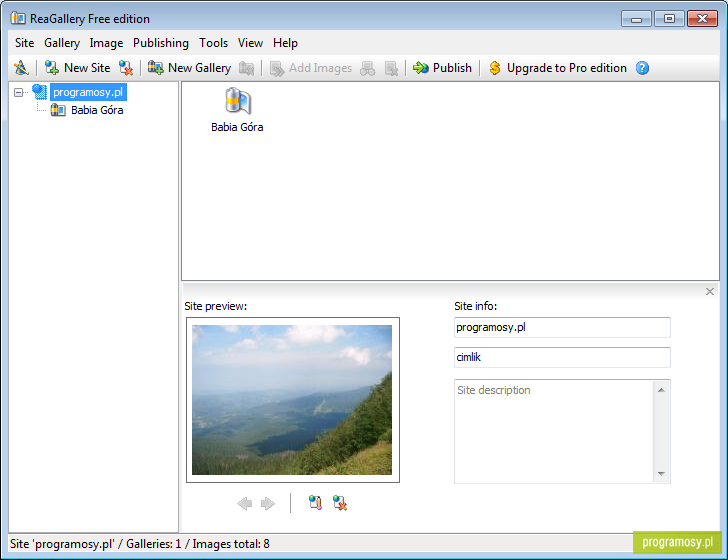
Task: Open the Tools menu
Action: tap(214, 43)
